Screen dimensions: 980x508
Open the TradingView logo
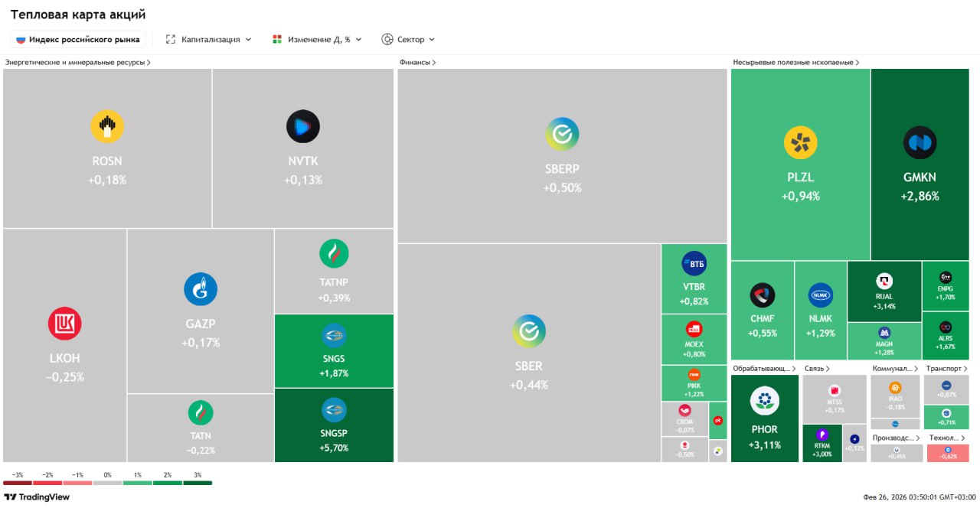click(x=37, y=497)
